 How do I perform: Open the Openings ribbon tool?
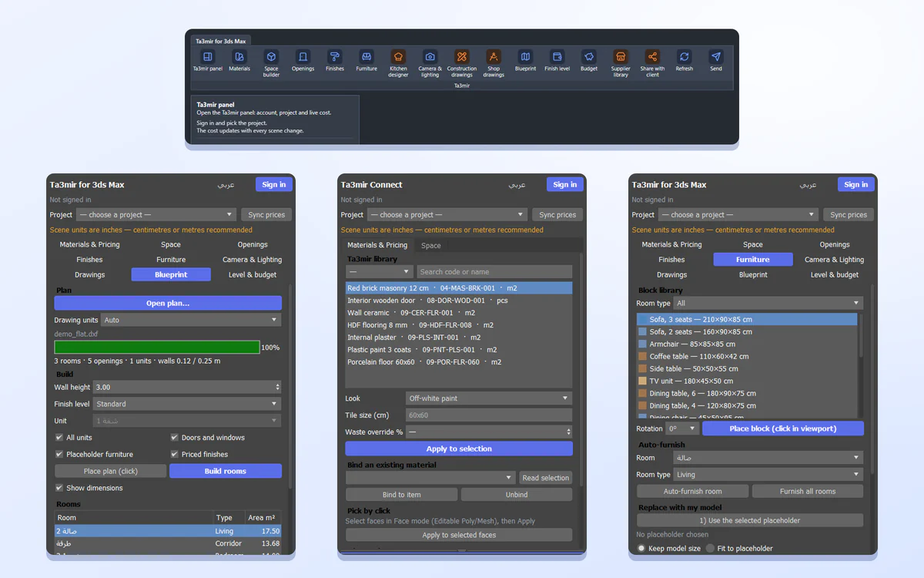[303, 56]
